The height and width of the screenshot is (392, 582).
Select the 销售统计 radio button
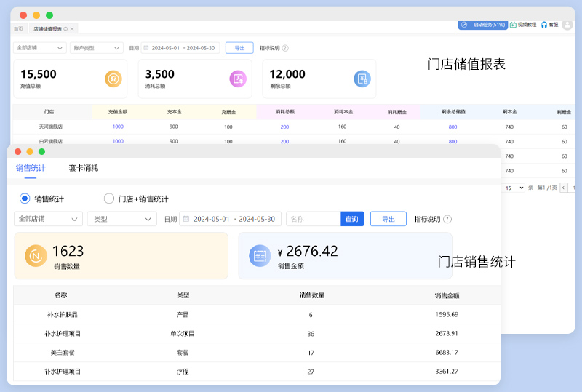(x=25, y=199)
